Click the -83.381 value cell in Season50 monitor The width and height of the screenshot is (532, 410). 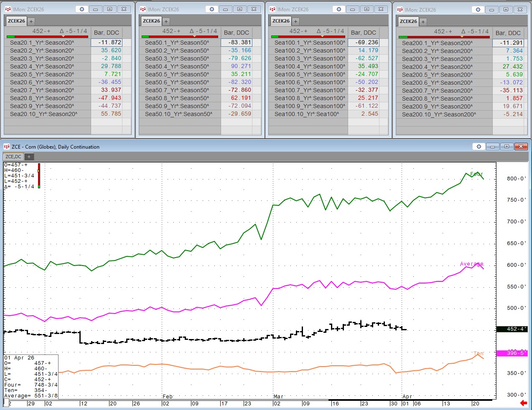236,43
